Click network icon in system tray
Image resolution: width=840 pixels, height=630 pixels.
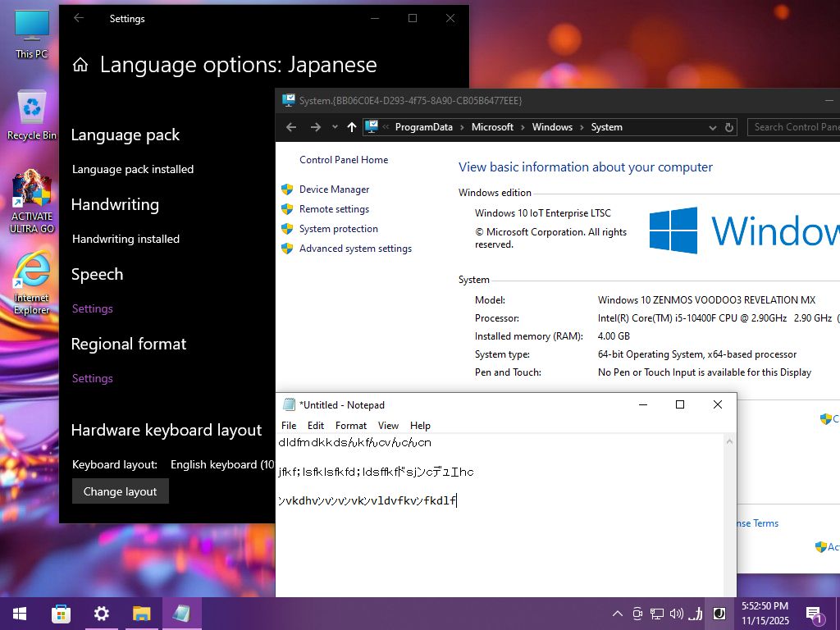coord(657,614)
